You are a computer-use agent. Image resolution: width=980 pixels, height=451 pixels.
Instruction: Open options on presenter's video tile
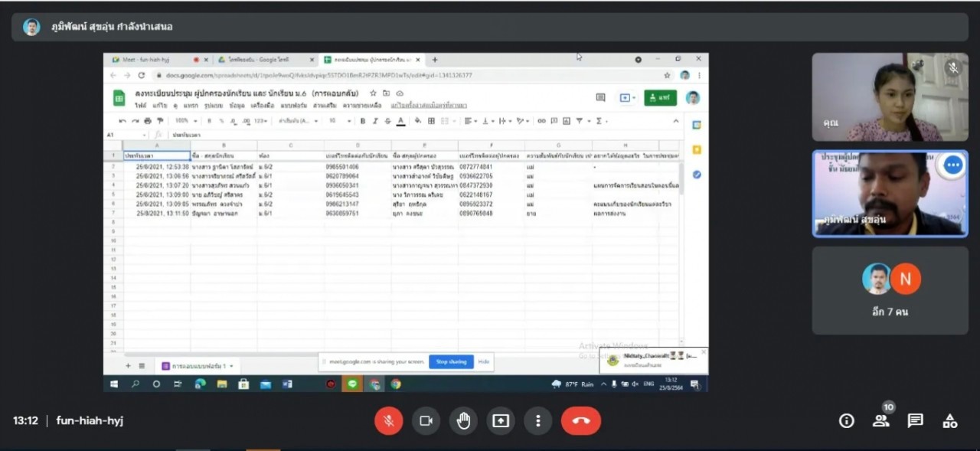(952, 165)
